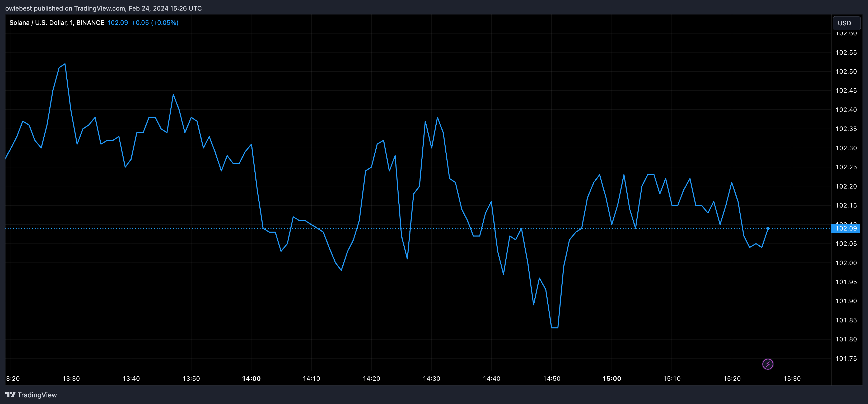The height and width of the screenshot is (404, 868).
Task: Click the TradingView text link at bottom
Action: pos(37,394)
